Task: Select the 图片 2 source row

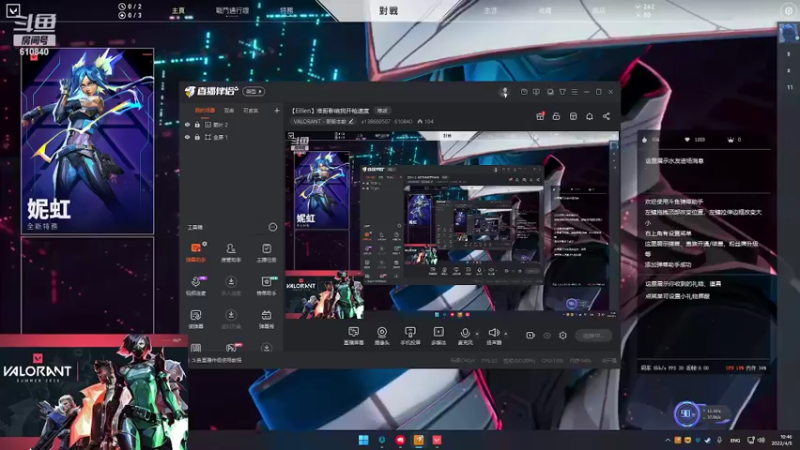Action: point(232,124)
